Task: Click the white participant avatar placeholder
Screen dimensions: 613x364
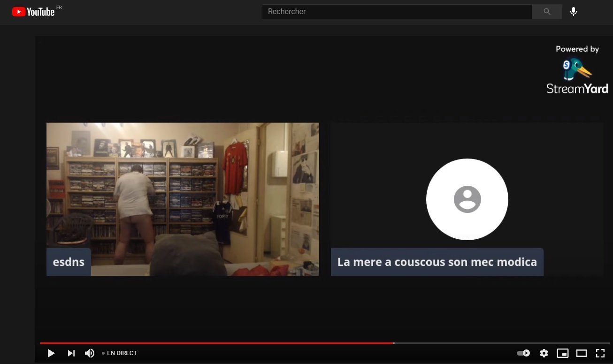Action: click(467, 199)
